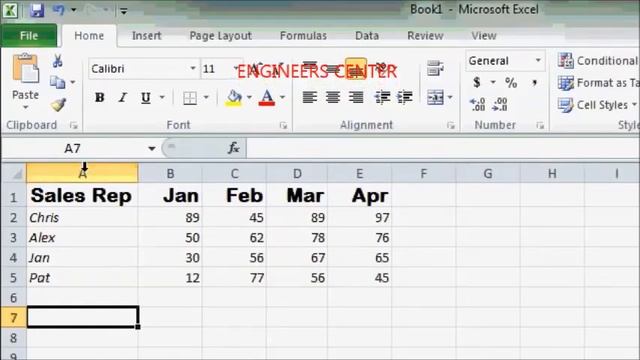Open the Name Box dropdown arrow
Image resolution: width=640 pixels, height=360 pixels.
pyautogui.click(x=151, y=149)
